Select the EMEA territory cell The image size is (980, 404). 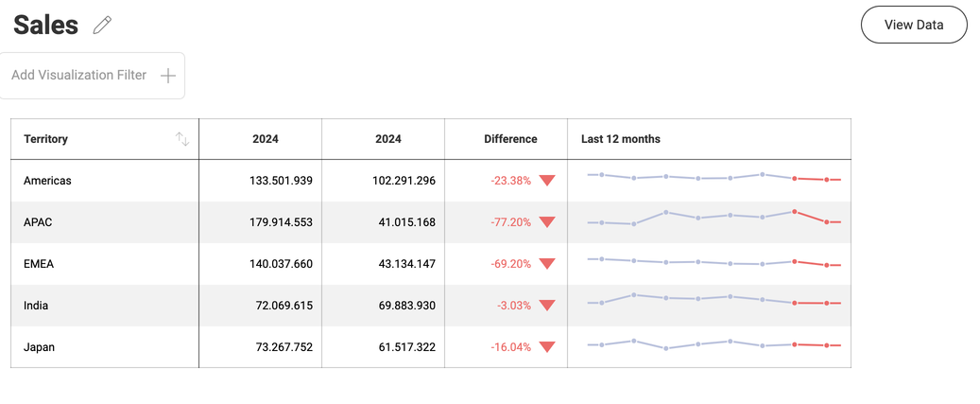pyautogui.click(x=105, y=264)
